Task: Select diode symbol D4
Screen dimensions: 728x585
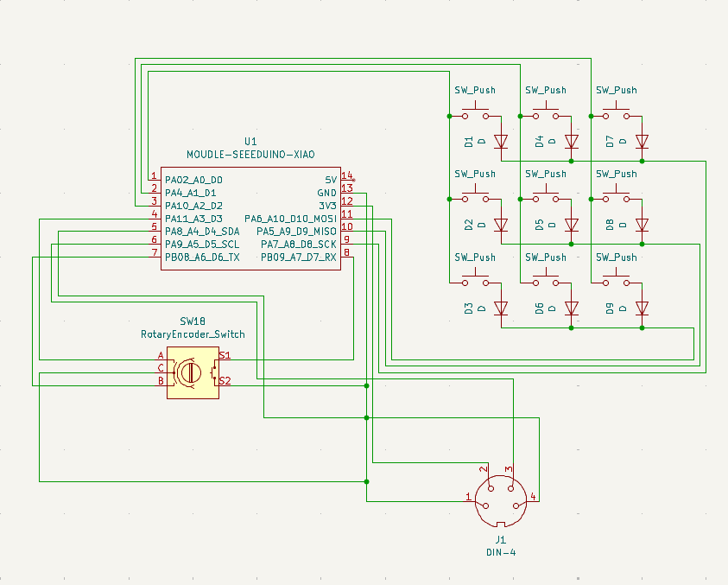Action: (572, 141)
